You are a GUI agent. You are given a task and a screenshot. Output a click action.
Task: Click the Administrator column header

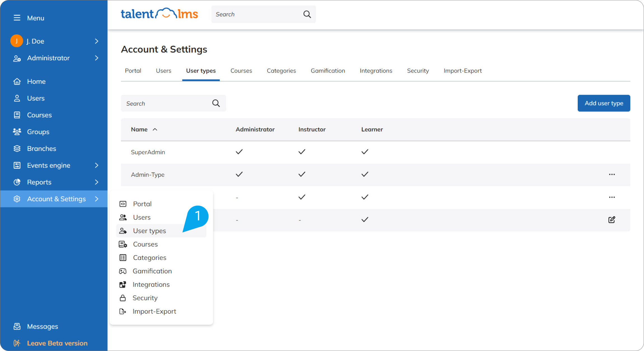pos(255,129)
